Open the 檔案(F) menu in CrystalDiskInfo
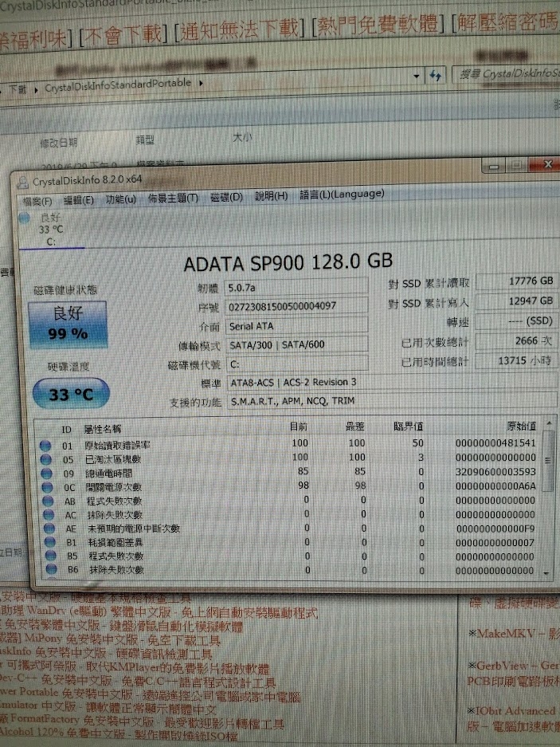The width and height of the screenshot is (560, 747). pos(37,202)
